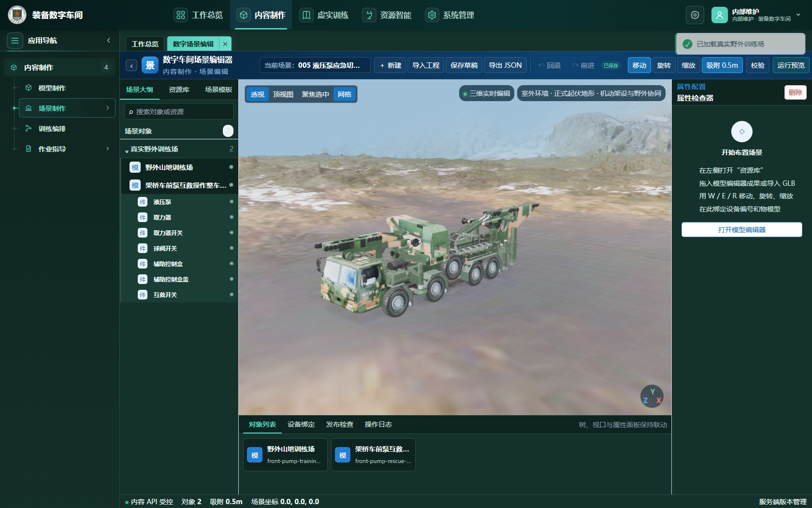This screenshot has height=508, width=812.
Task: Select the 缩放 transform tool
Action: click(688, 65)
